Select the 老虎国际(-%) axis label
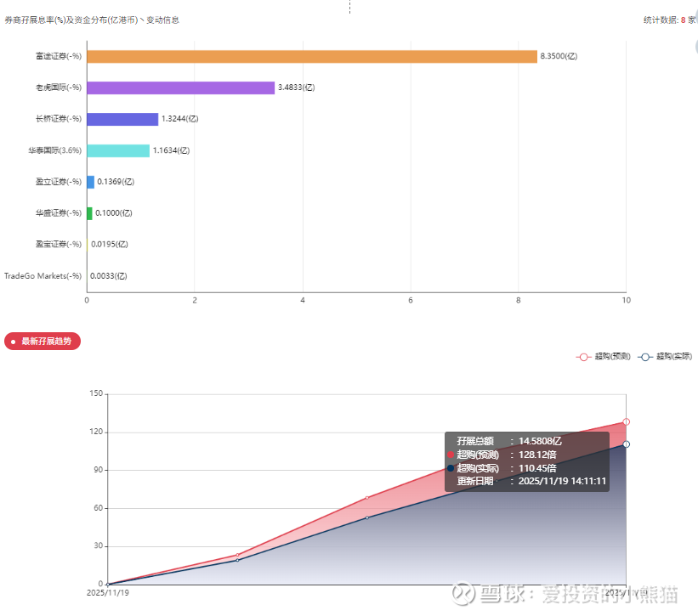Screen dimensions: 698x616 click(59, 88)
